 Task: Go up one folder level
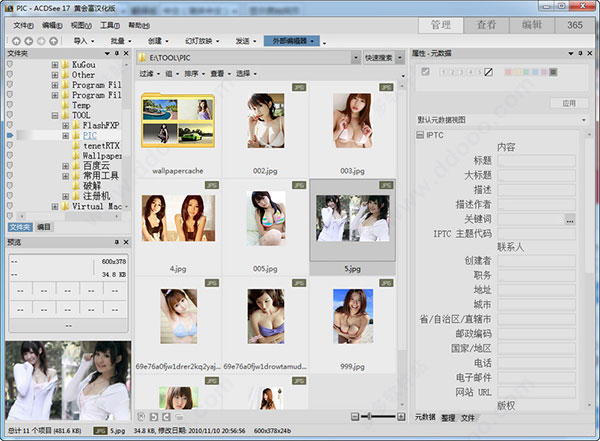(x=54, y=41)
